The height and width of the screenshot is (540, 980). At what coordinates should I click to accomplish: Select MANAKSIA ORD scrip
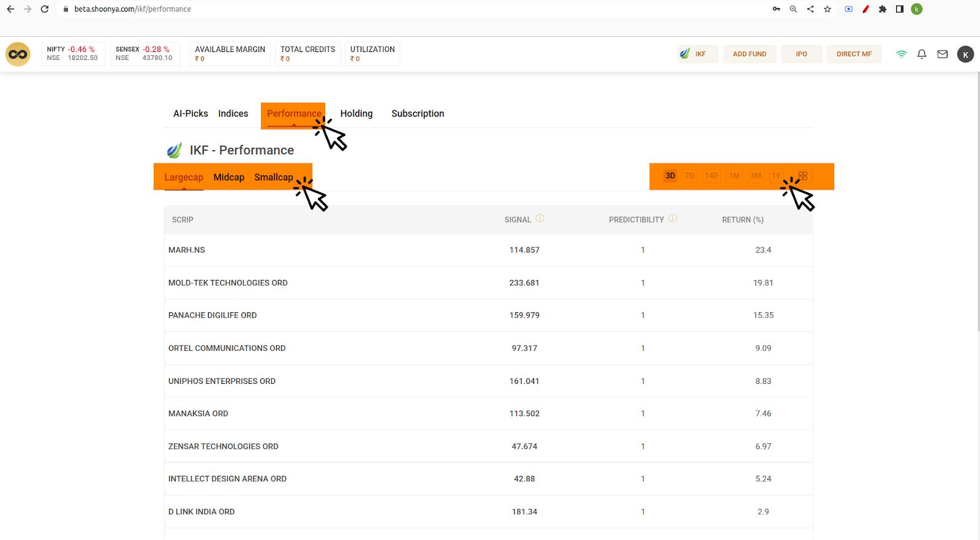click(x=198, y=414)
